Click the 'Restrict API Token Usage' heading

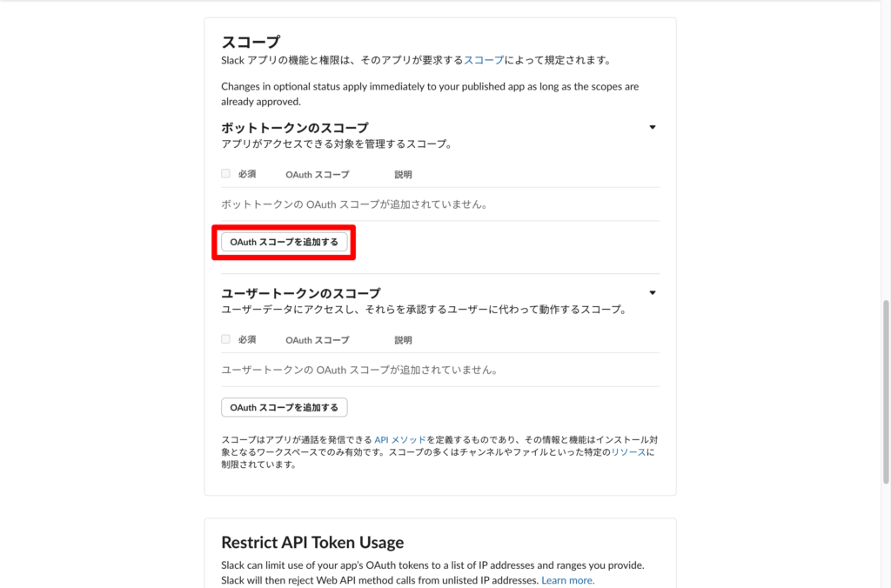coord(312,543)
